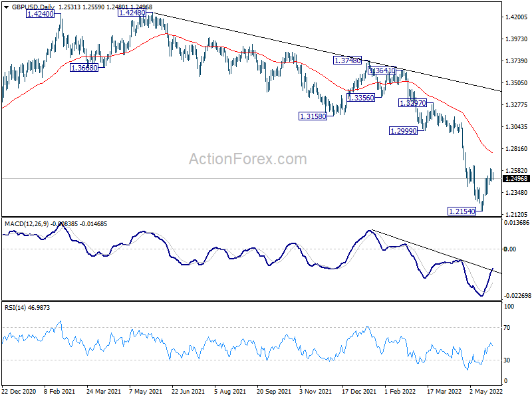This screenshot has height=399, width=532.
Task: Click the current price tag 1.24968
Action: point(516,179)
